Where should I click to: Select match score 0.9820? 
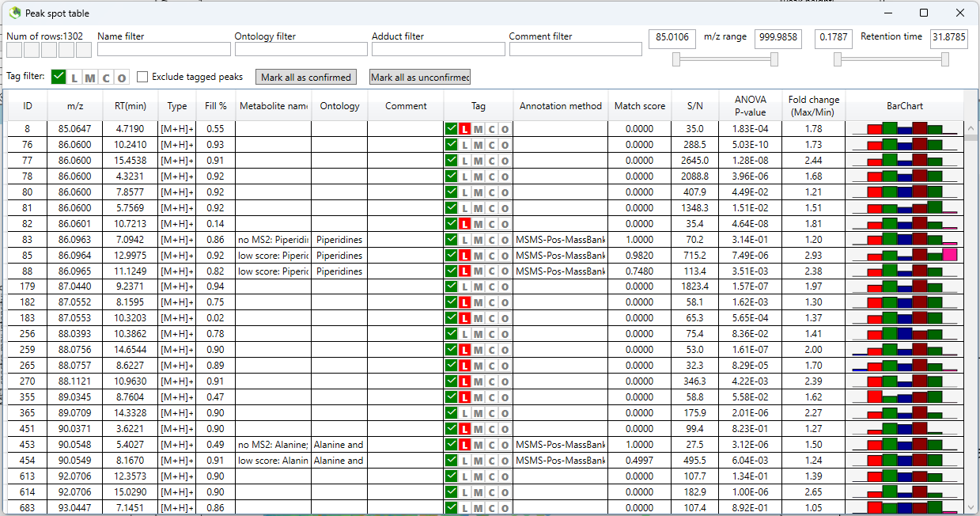[640, 256]
